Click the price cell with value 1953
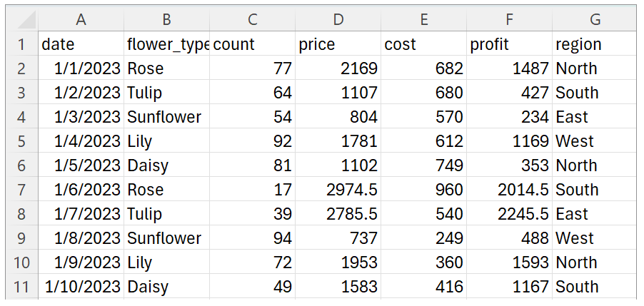 pos(338,262)
